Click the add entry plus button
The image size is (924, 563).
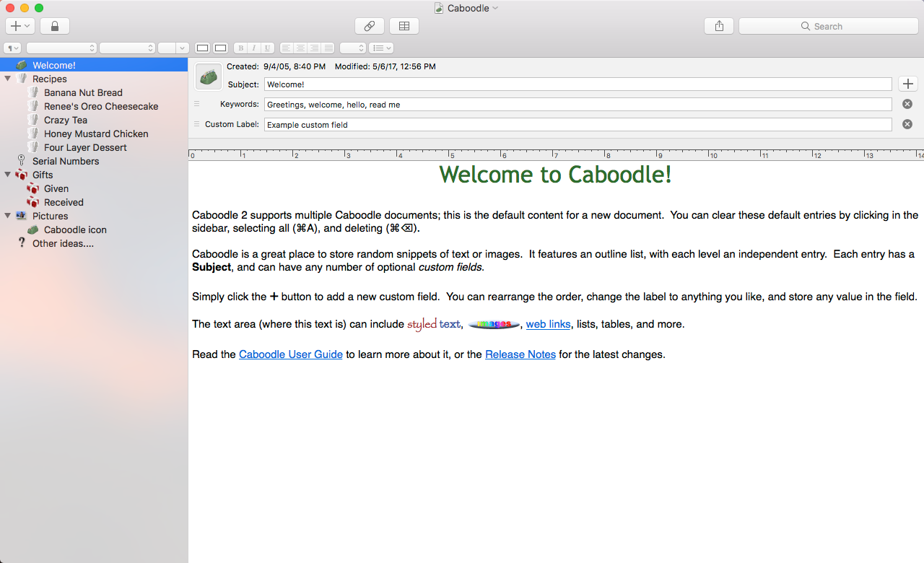(19, 26)
